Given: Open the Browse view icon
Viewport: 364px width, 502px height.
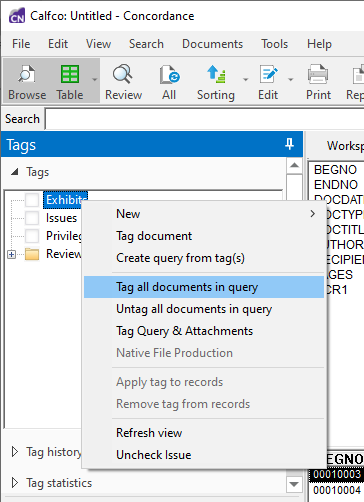Looking at the screenshot, I should tap(27, 81).
